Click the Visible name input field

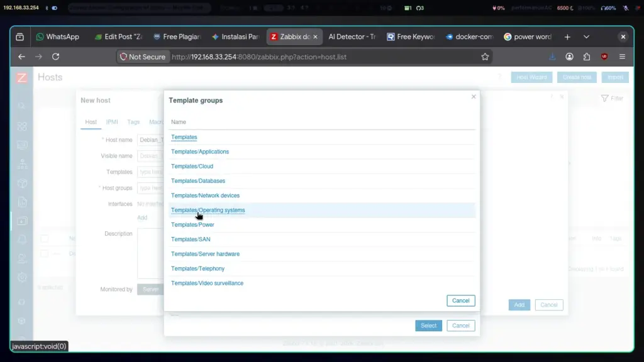[151, 156]
